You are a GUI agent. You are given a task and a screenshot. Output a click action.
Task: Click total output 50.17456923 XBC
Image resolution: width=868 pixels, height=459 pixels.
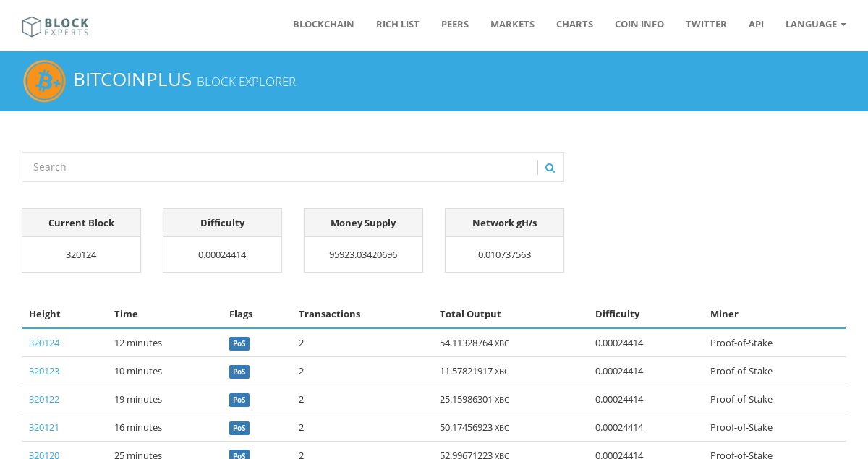[475, 427]
